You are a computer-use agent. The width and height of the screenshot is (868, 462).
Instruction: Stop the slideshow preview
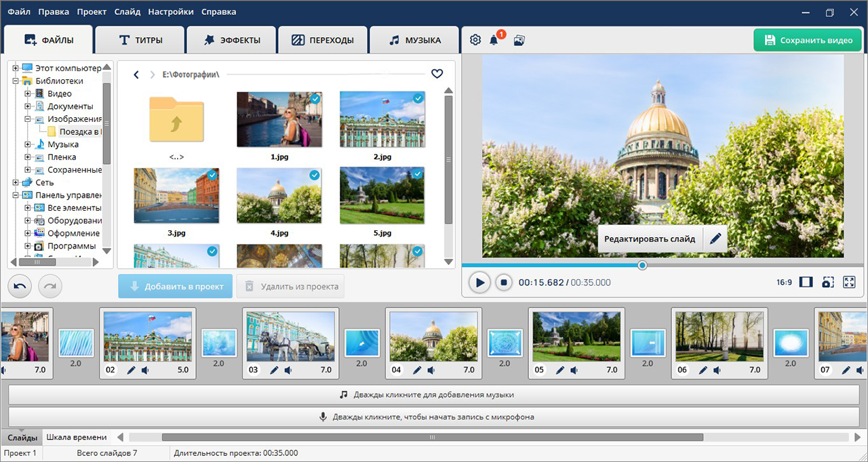(x=503, y=282)
